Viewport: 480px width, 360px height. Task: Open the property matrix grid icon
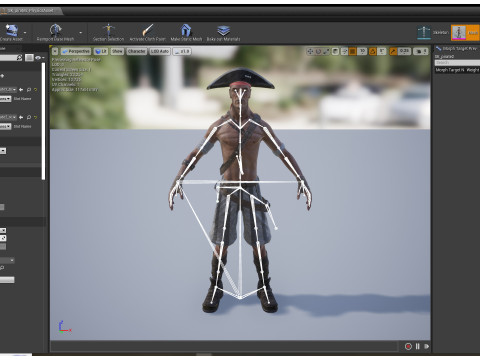29,58
